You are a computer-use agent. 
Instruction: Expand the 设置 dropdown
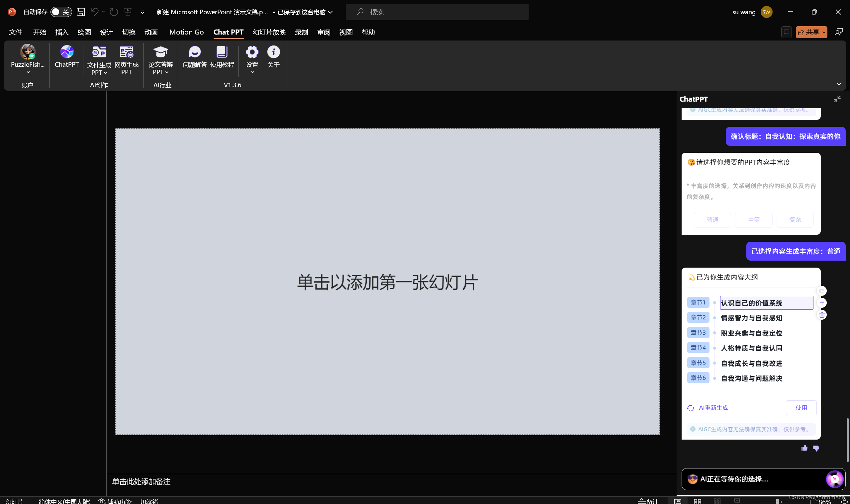252,72
